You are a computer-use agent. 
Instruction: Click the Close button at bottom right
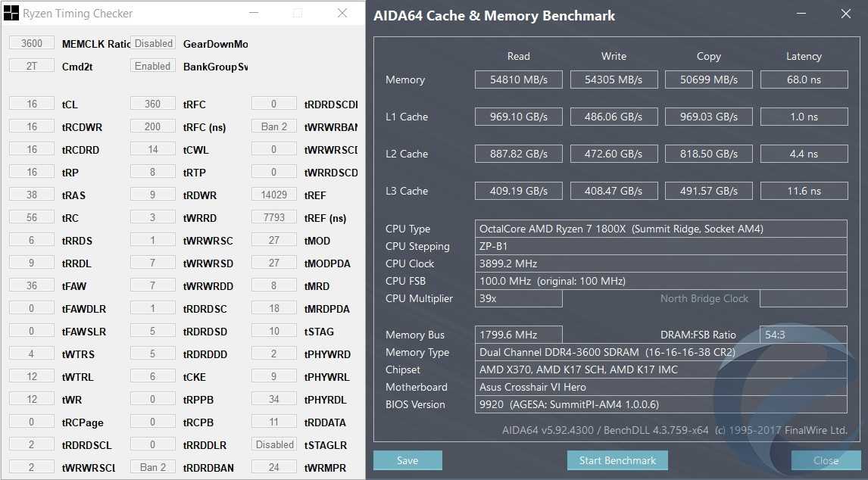(x=826, y=460)
